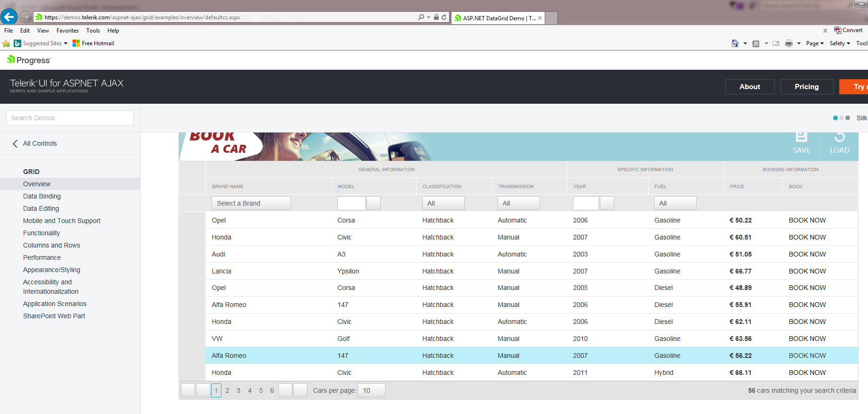The image size is (868, 414).
Task: Close the ASP.NET DataGrid Demo tab
Action: 540,18
